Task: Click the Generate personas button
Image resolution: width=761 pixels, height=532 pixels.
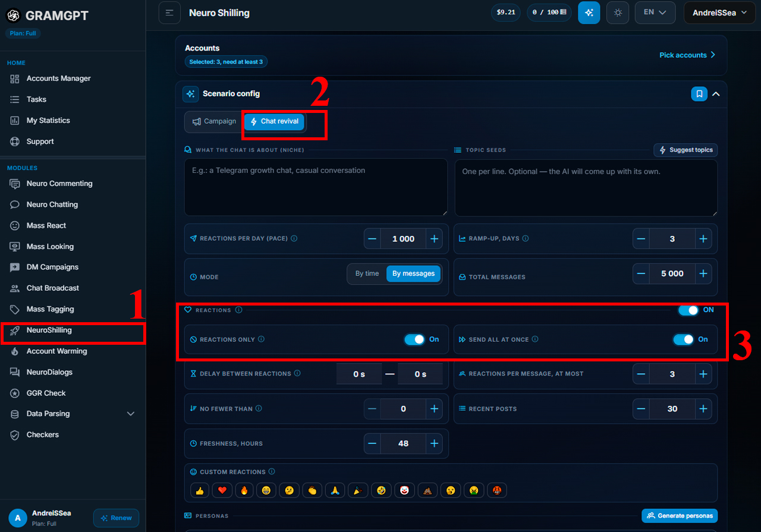Action: pos(680,515)
